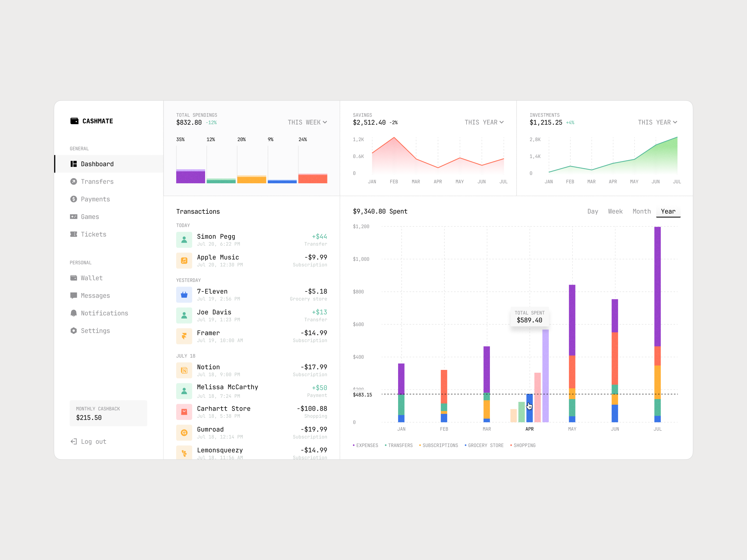Image resolution: width=747 pixels, height=560 pixels.
Task: Select the Year tab in spending chart
Action: point(669,211)
